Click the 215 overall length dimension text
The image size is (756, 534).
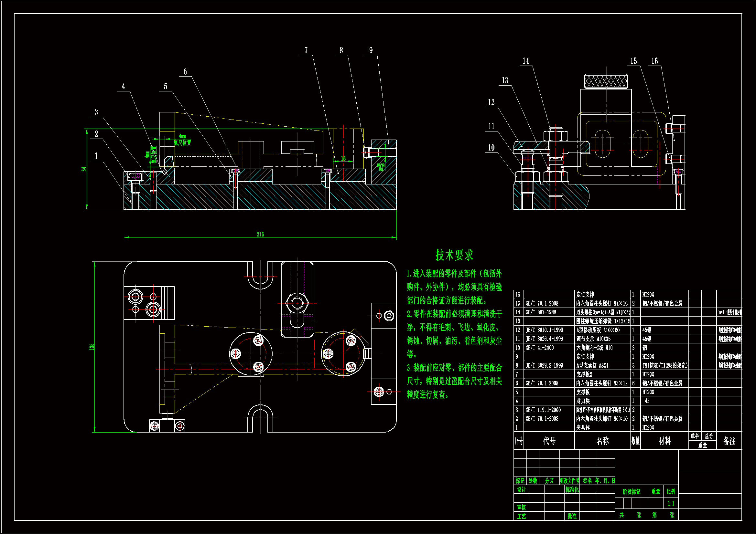[x=260, y=234]
